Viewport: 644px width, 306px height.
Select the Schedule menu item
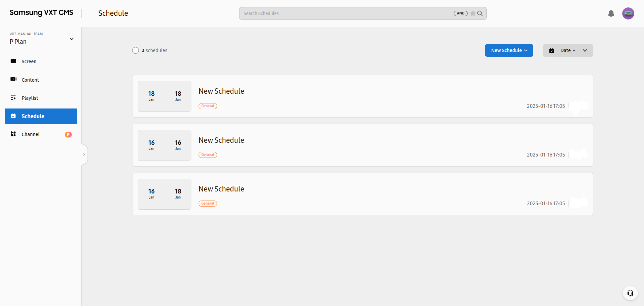pos(41,116)
